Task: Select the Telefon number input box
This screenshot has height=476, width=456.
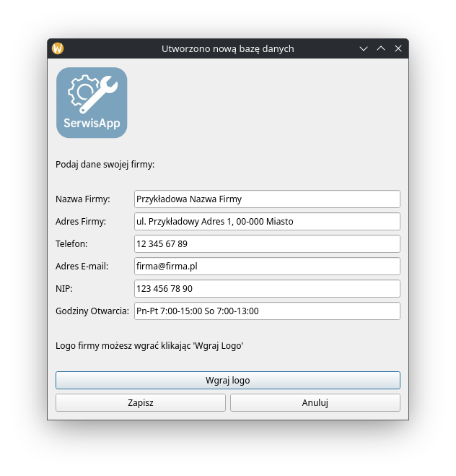Action: tap(266, 243)
